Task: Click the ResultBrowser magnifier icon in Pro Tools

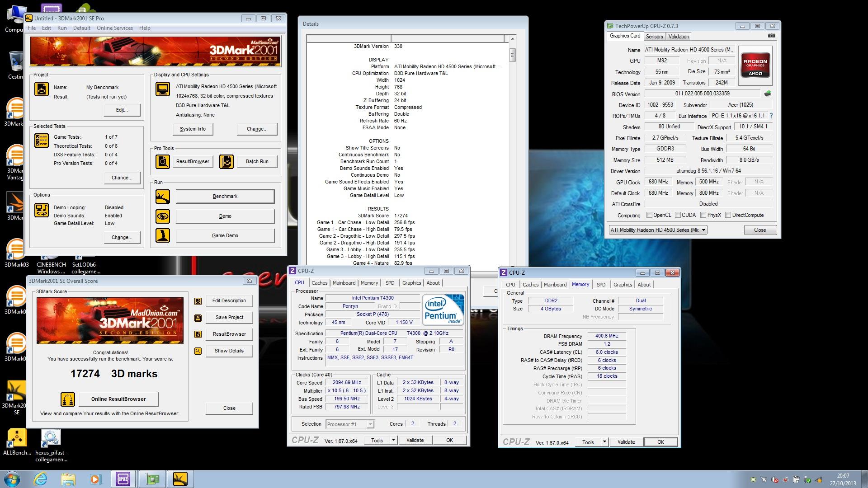Action: 163,161
